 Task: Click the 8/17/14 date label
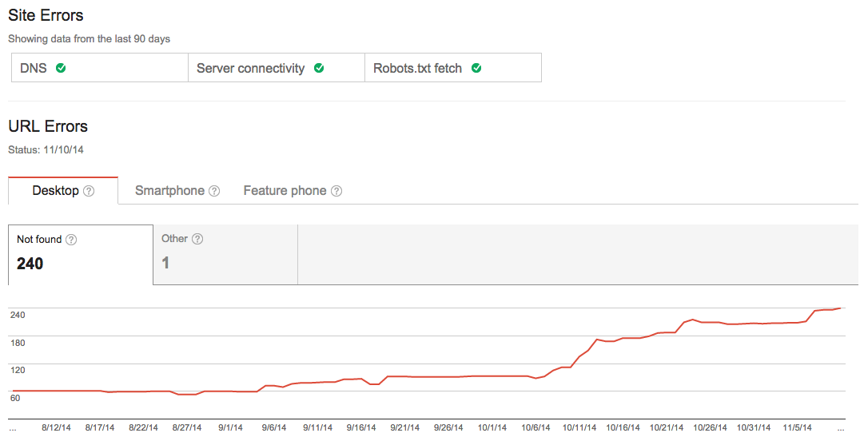(100, 428)
